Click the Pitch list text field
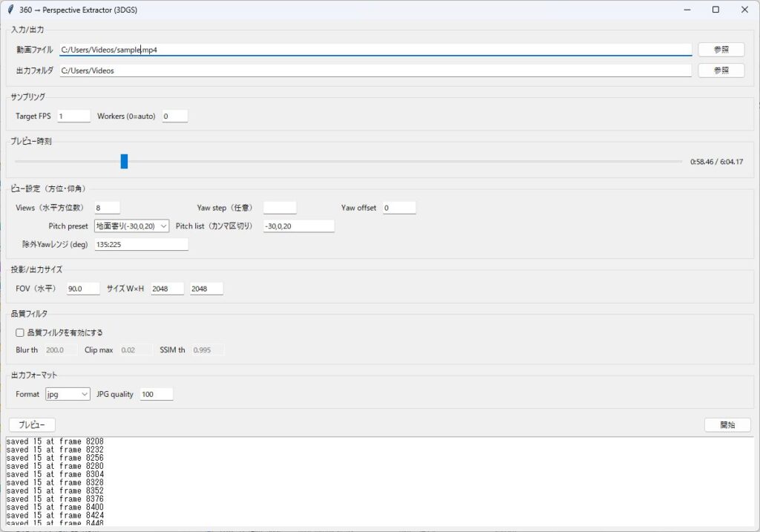Image resolution: width=760 pixels, height=532 pixels. 298,226
